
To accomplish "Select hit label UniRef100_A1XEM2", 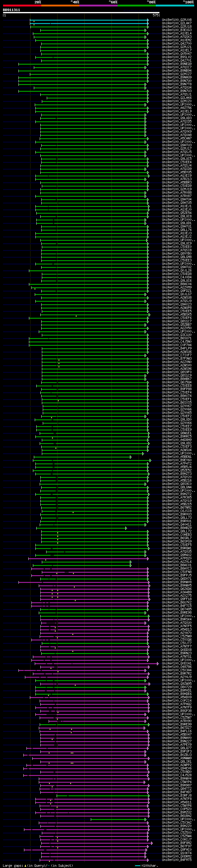I will click(x=177, y=40).
